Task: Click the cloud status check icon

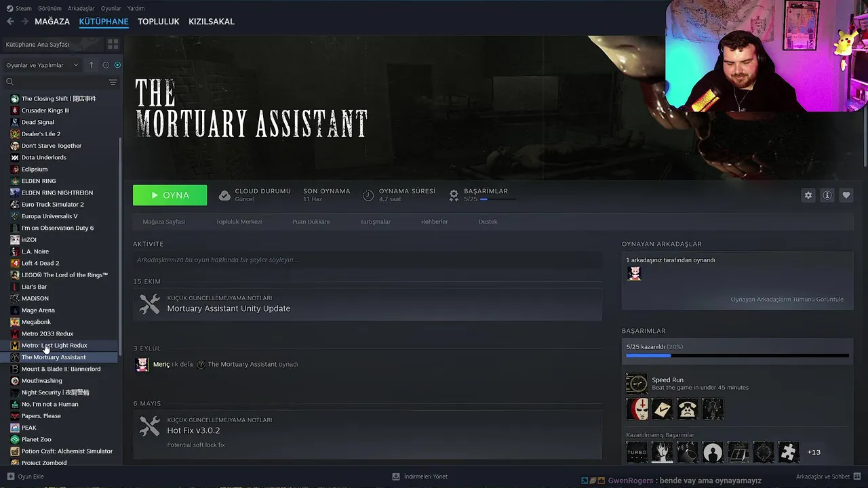Action: (x=224, y=195)
